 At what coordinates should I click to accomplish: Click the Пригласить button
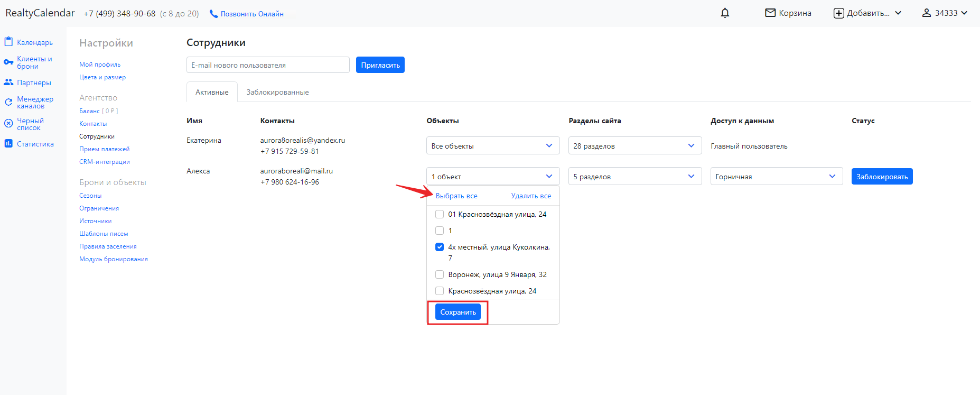tap(380, 65)
